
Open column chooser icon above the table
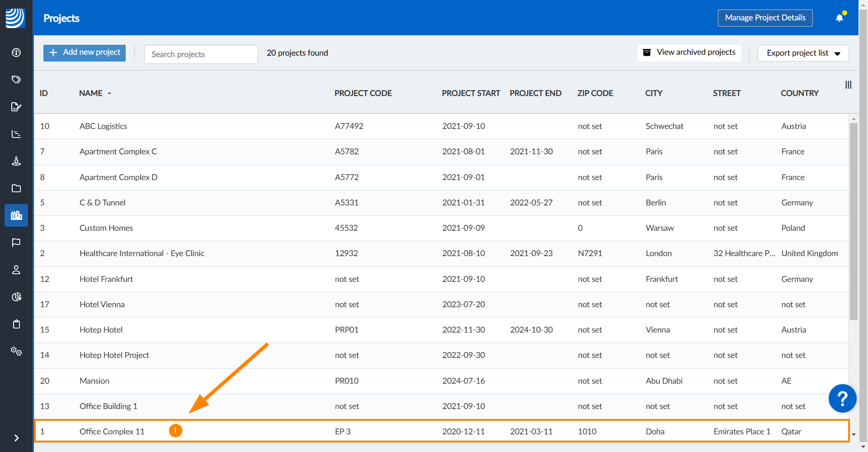848,85
